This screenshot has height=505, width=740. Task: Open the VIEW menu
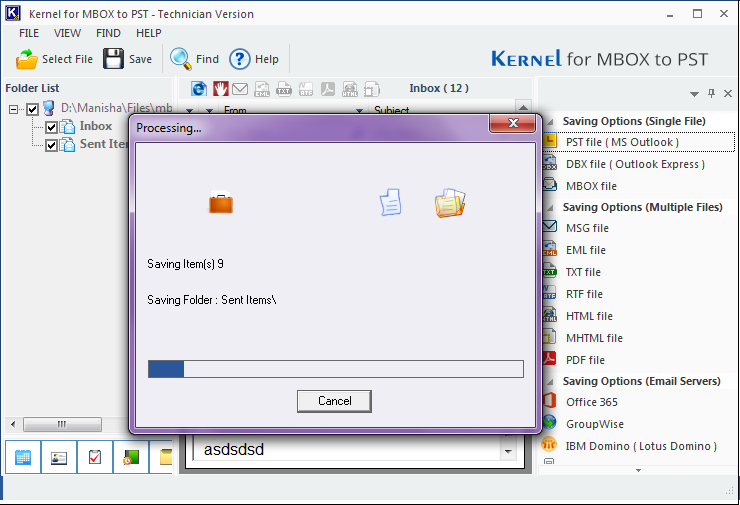pyautogui.click(x=67, y=33)
